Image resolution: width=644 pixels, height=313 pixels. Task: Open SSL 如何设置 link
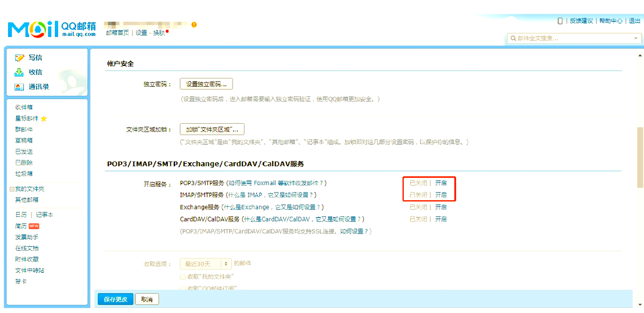point(354,231)
